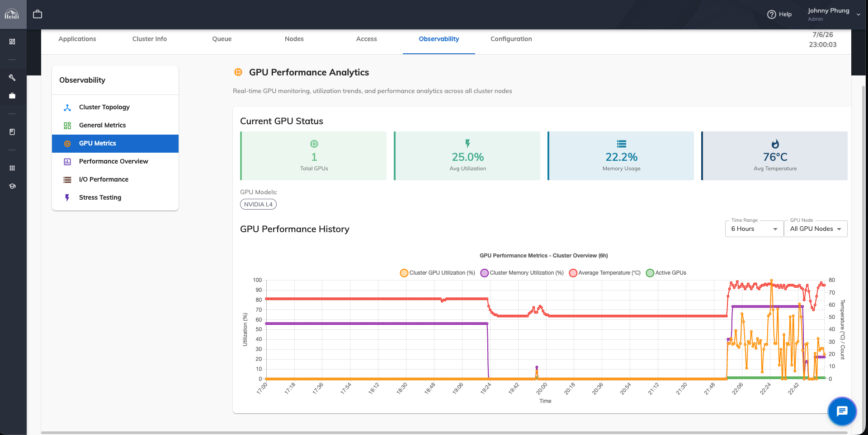Click the 19:24 time axis label

pyautogui.click(x=486, y=388)
